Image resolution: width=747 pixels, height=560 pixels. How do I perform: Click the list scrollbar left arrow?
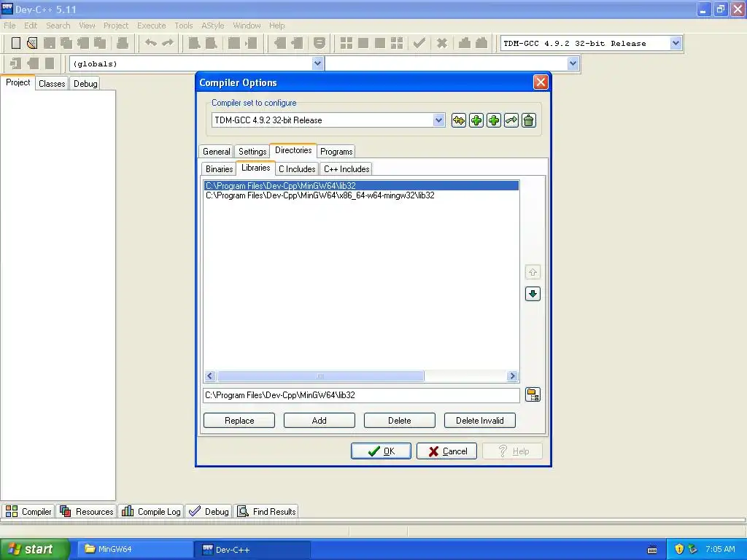[210, 376]
